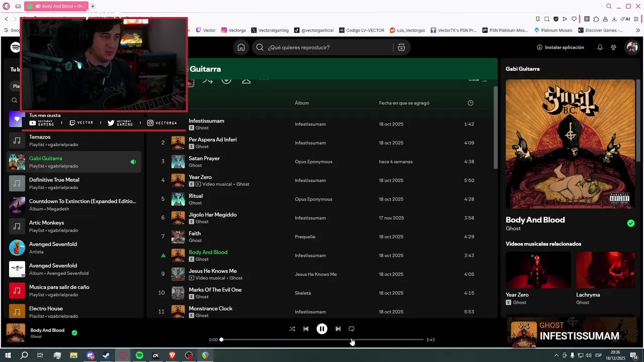
Task: Toggle shuffle playback
Action: tap(292, 329)
